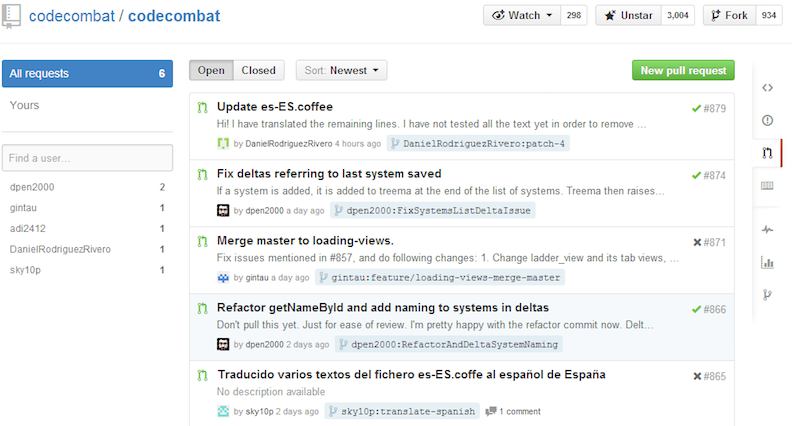Open the Wiki icon in right sidebar
Image resolution: width=792 pixels, height=426 pixels.
click(x=767, y=185)
